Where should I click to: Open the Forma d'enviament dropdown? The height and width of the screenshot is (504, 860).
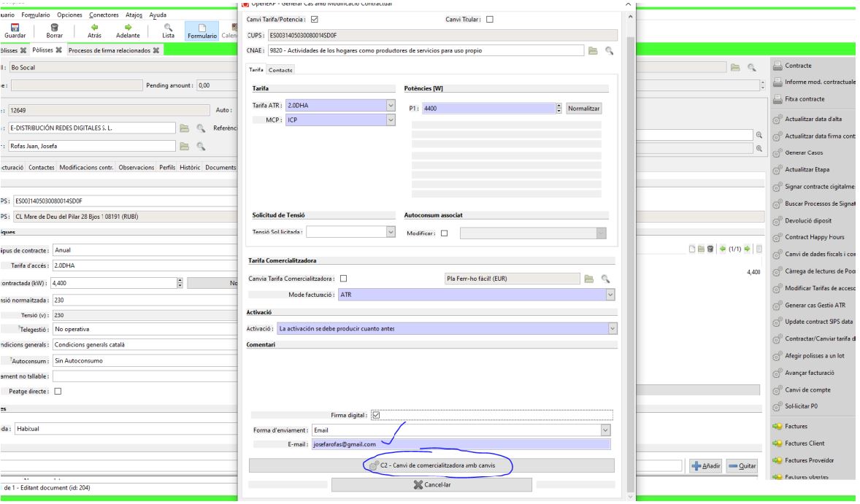[x=604, y=430]
